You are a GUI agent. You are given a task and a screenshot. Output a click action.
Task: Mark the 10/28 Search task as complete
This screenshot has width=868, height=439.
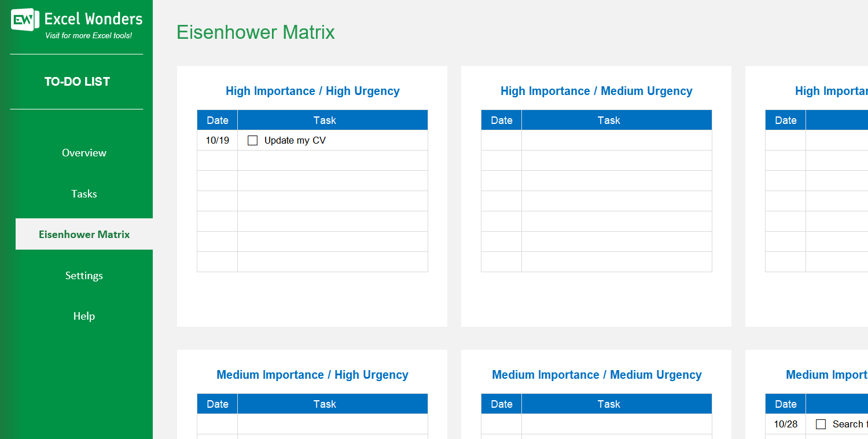(x=821, y=424)
